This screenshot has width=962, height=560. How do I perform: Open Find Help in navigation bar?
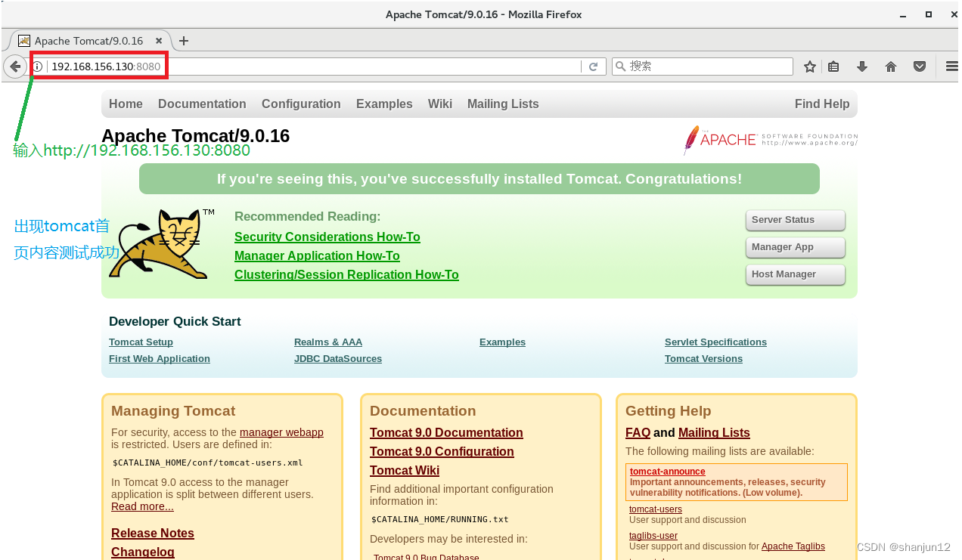[822, 104]
